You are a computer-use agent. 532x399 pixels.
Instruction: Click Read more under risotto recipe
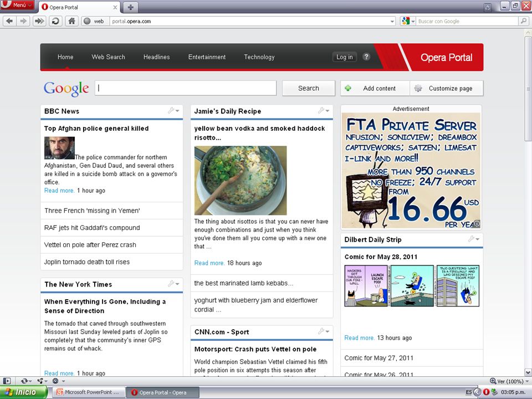click(209, 263)
